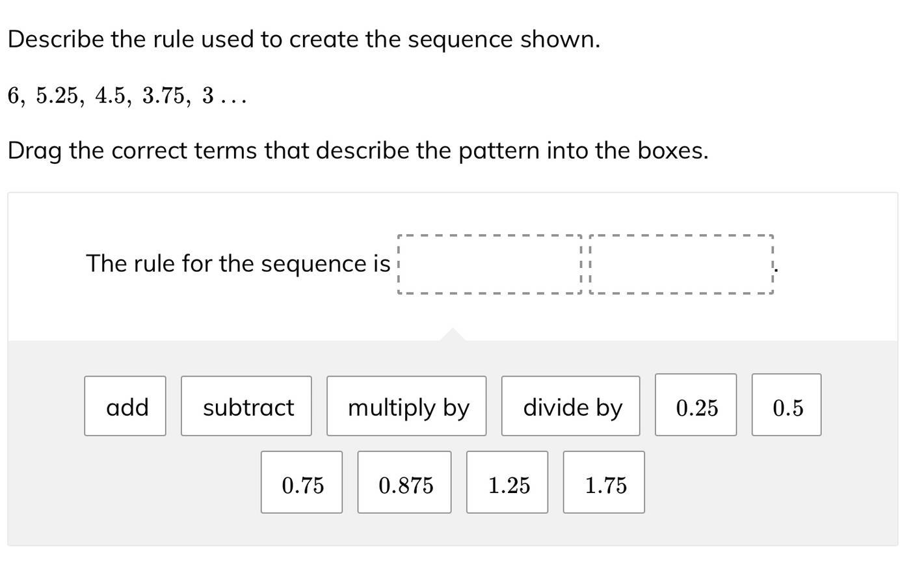
Task: Pick the "subtract" operation tile
Action: point(246,407)
